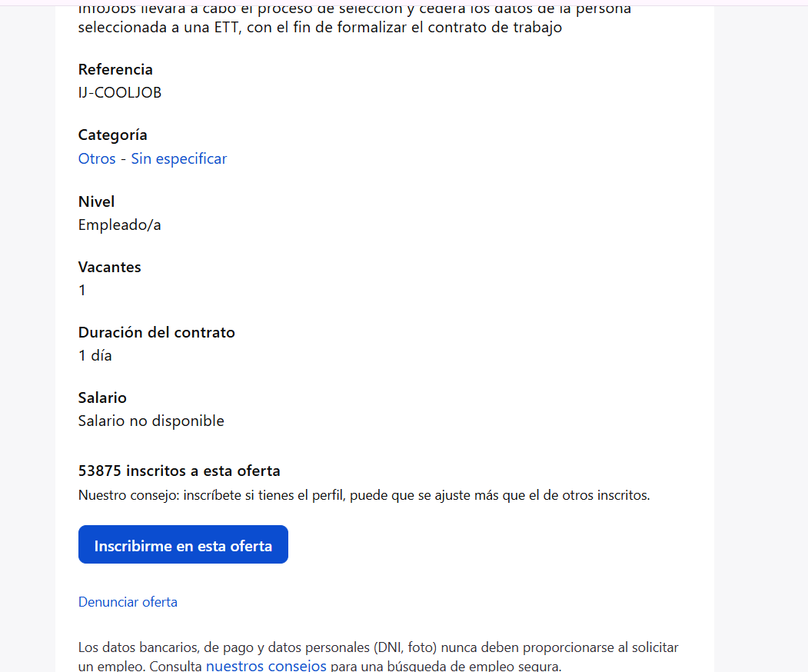Click the ETT contract formalization paragraph

[354, 18]
